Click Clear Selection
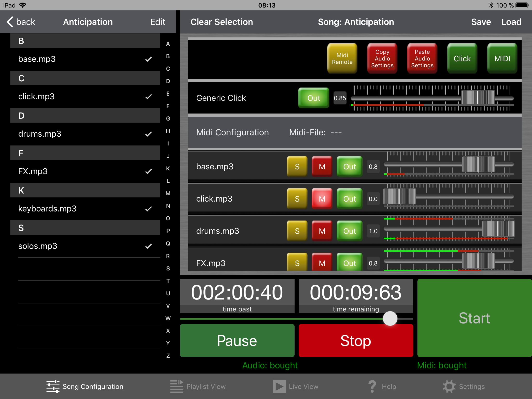This screenshot has height=399, width=532. 222,22
